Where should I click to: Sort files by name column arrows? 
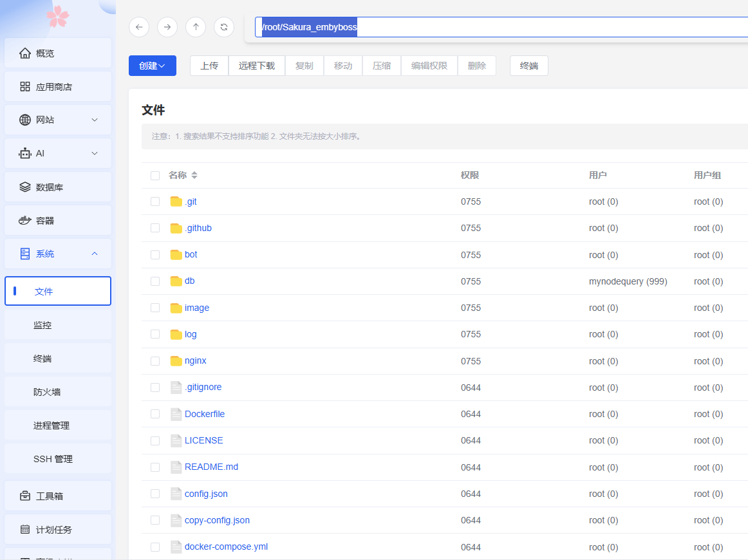[x=194, y=175]
